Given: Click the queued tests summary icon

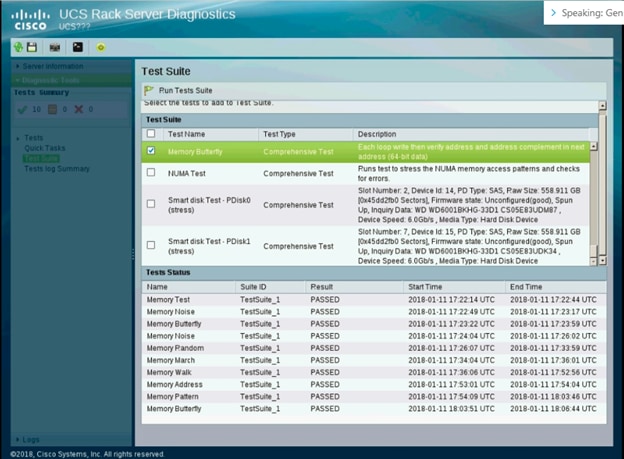Looking at the screenshot, I should point(52,109).
